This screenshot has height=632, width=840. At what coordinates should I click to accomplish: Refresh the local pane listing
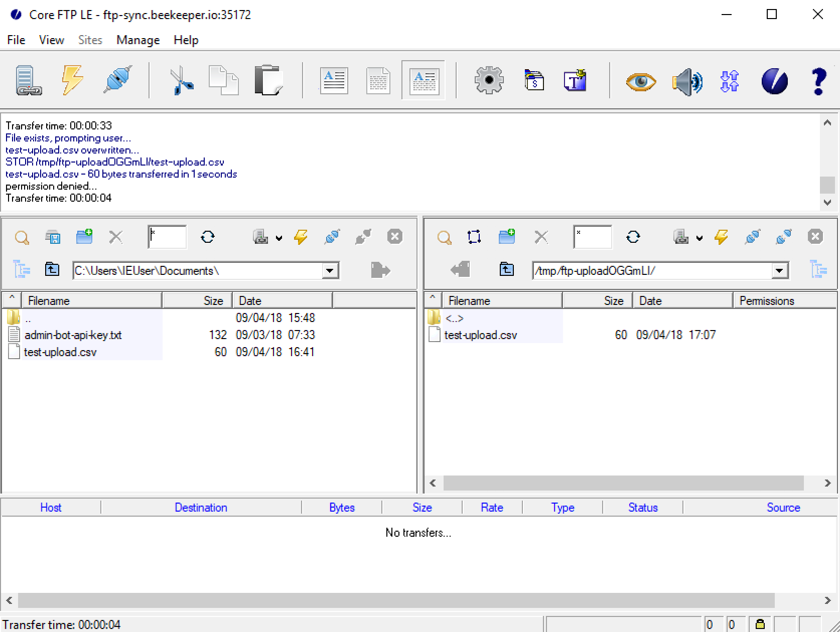208,237
